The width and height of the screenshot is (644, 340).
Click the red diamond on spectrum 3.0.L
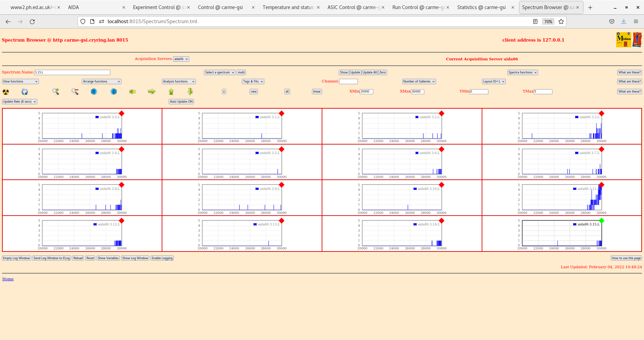121,113
